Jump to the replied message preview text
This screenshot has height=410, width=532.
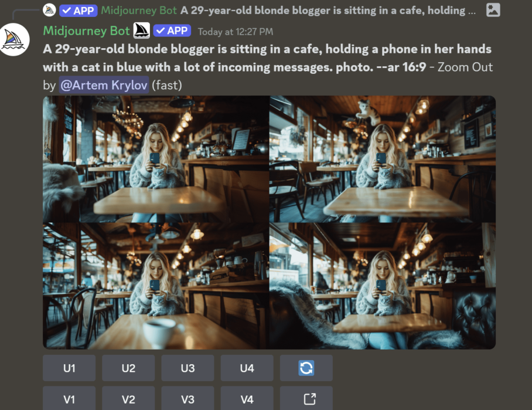[328, 11]
